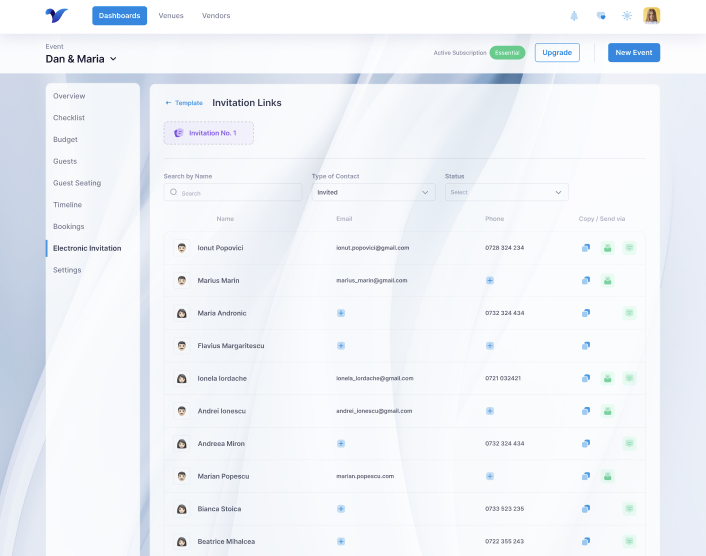The width and height of the screenshot is (706, 556).
Task: Open the Type of Contact dropdown
Action: click(372, 192)
